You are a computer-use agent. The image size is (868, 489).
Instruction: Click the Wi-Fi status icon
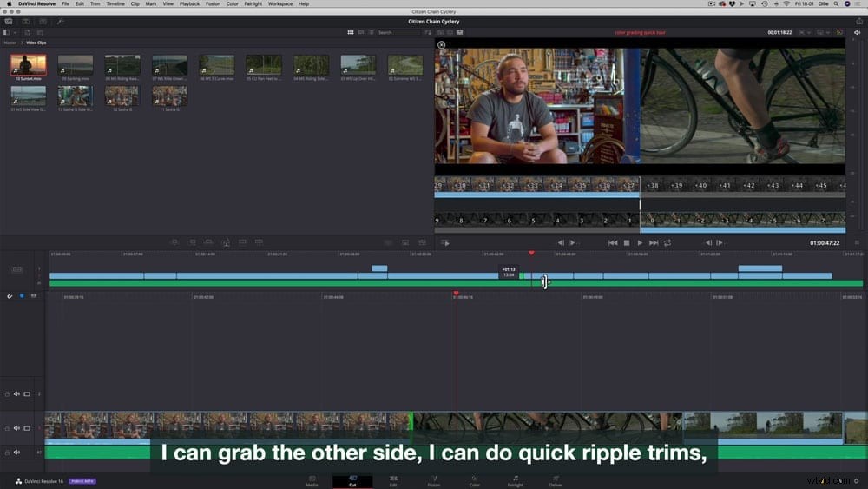tap(786, 3)
